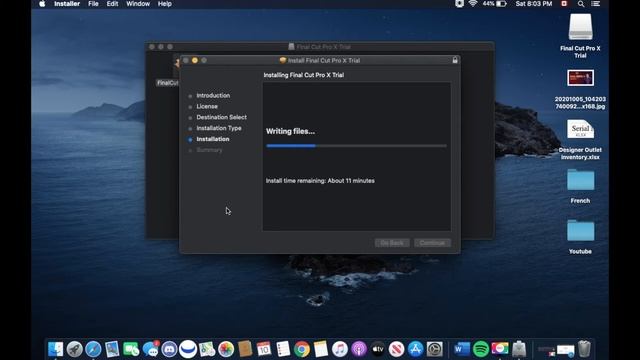Open Music app in the Dock

click(x=340, y=349)
